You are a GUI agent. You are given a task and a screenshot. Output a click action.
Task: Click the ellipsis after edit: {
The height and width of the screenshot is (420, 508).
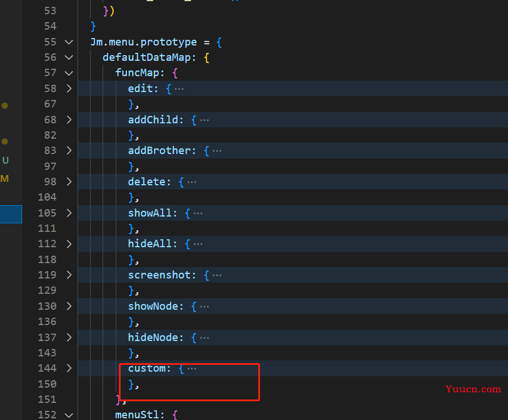click(x=179, y=89)
